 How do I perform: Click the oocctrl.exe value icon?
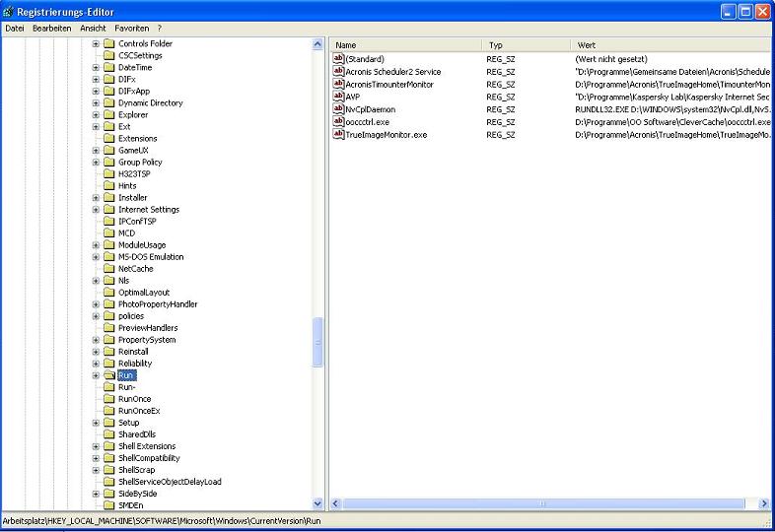click(x=338, y=122)
